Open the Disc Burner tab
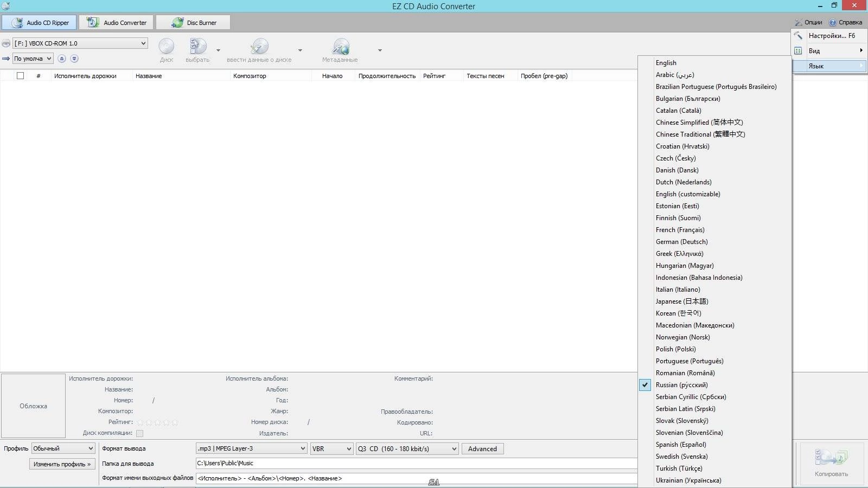Viewport: 868px width, 488px height. [193, 23]
